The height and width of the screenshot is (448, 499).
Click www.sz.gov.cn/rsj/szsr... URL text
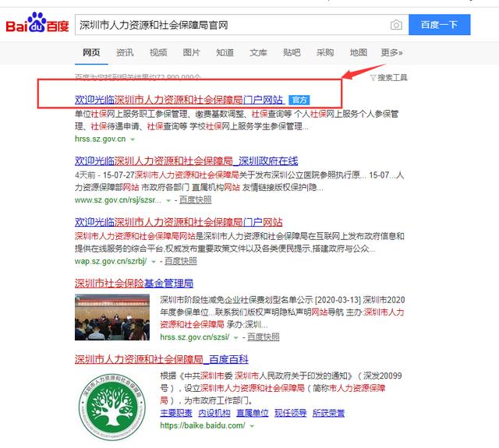pyautogui.click(x=118, y=200)
